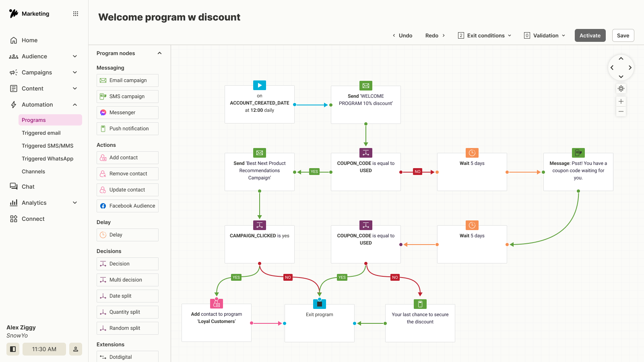Redo the last change
Screen dimensions: 644x362
click(x=436, y=35)
